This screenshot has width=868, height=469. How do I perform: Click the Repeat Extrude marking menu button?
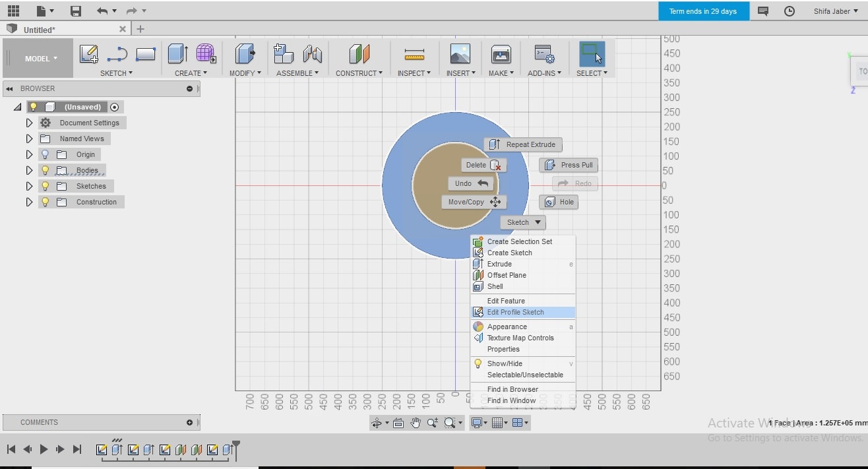(x=523, y=144)
